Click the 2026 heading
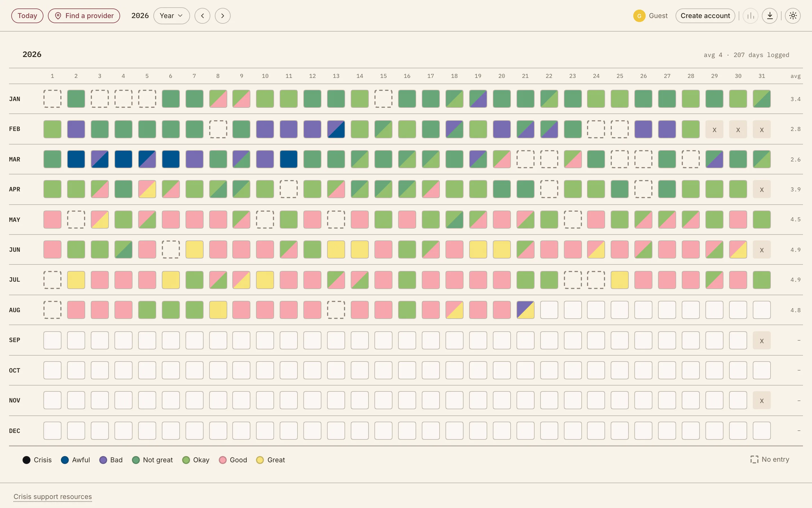The width and height of the screenshot is (812, 508). tap(32, 54)
